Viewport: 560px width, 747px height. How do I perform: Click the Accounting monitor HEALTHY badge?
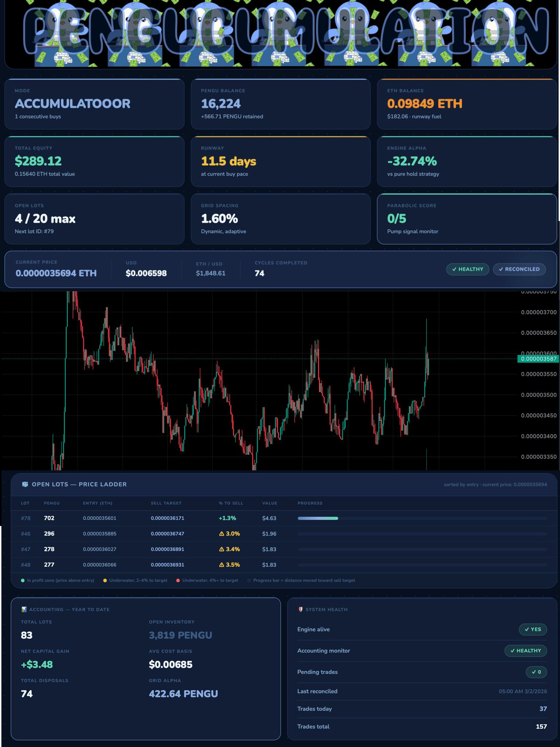[525, 651]
